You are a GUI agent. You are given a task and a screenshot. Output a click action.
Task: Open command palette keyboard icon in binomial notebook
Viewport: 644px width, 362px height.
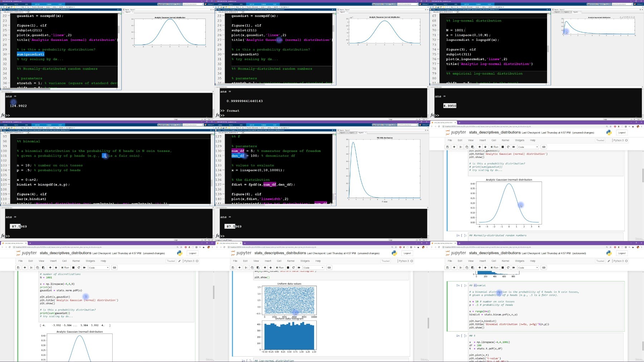click(544, 267)
